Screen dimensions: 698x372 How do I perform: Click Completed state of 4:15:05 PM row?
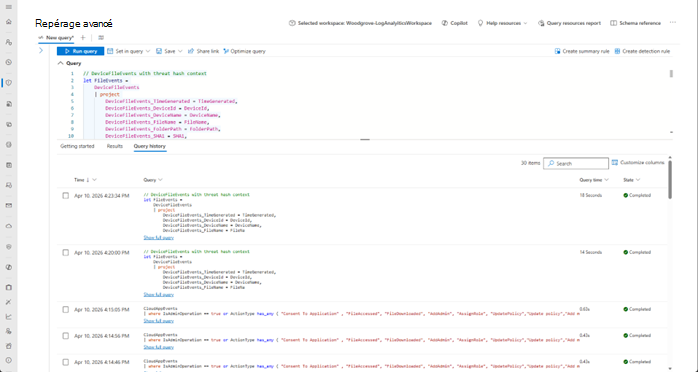637,309
